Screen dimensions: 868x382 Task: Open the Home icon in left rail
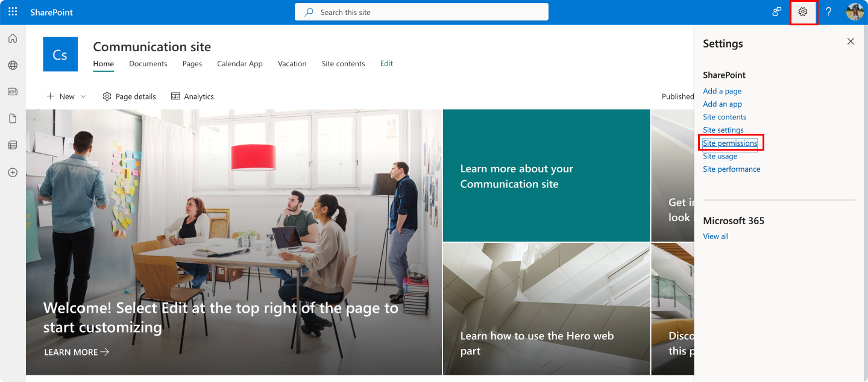pyautogui.click(x=13, y=39)
